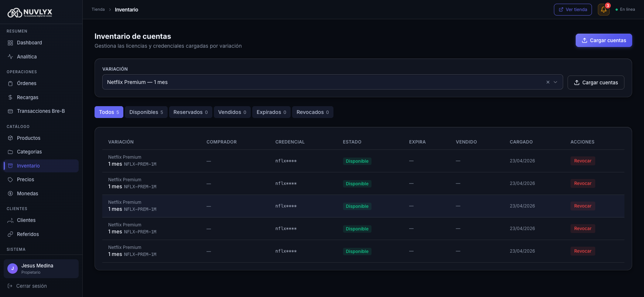Viewport: 644px width, 297px height.
Task: Click the purple Cargar cuentas button
Action: [604, 40]
